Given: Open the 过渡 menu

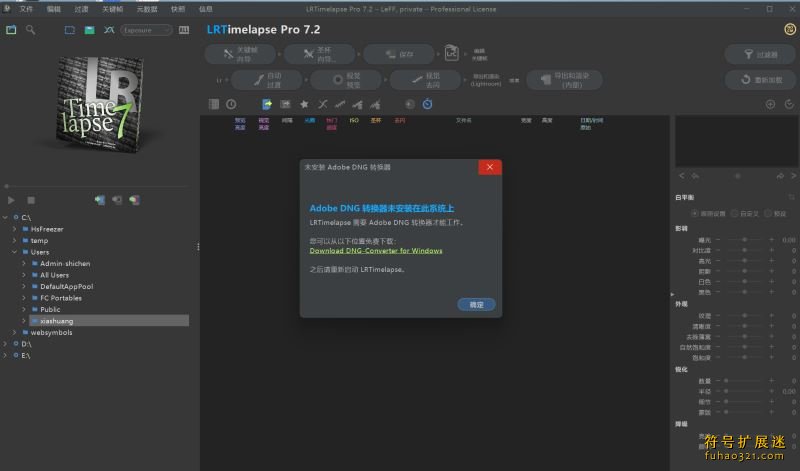Looking at the screenshot, I should (81, 9).
